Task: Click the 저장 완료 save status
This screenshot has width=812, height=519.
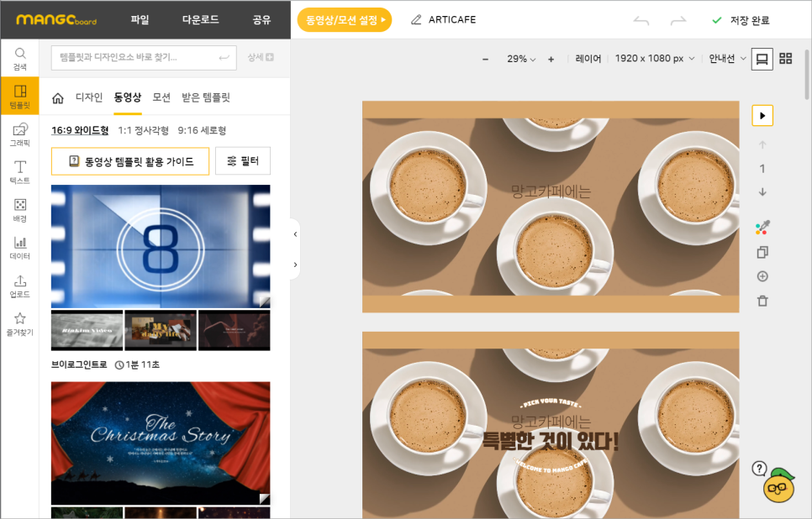Action: (x=741, y=21)
